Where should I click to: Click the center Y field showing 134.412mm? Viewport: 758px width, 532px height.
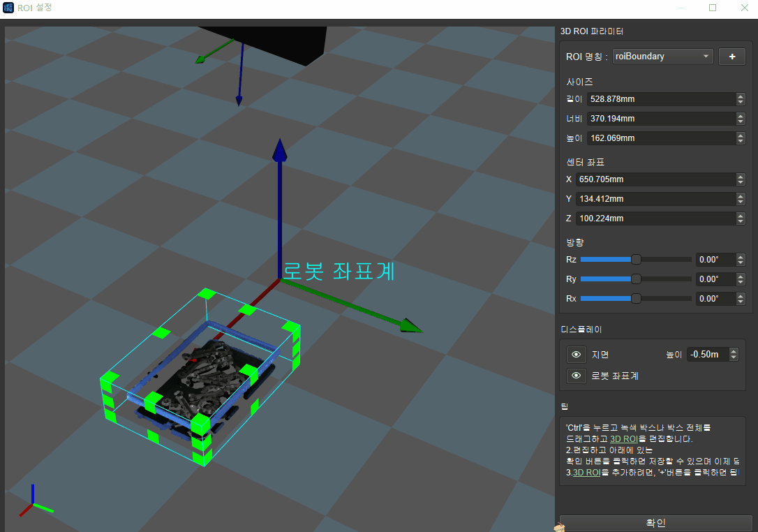click(x=656, y=199)
